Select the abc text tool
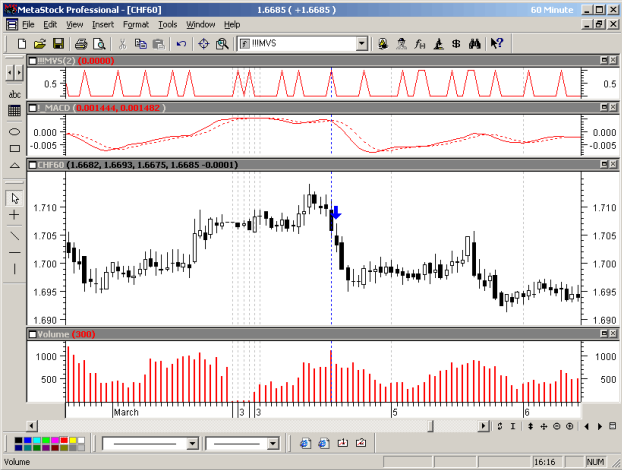622x470 pixels. point(15,94)
